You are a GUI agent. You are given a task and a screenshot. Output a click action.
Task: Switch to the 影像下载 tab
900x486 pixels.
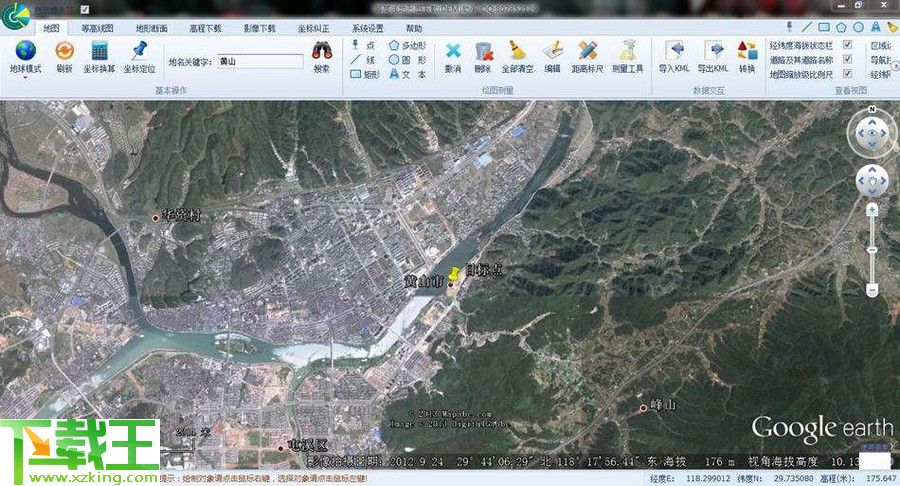click(x=259, y=28)
